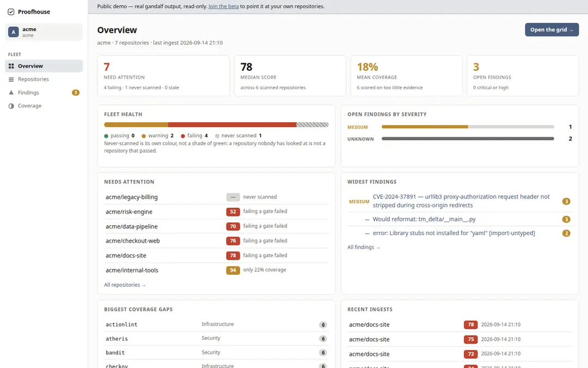Click the actionlint coverage gap name

click(x=121, y=324)
